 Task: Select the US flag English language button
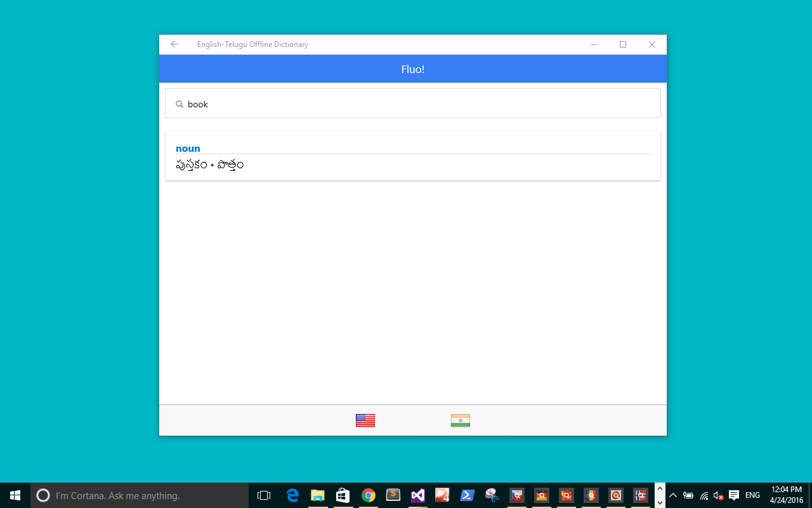click(365, 420)
